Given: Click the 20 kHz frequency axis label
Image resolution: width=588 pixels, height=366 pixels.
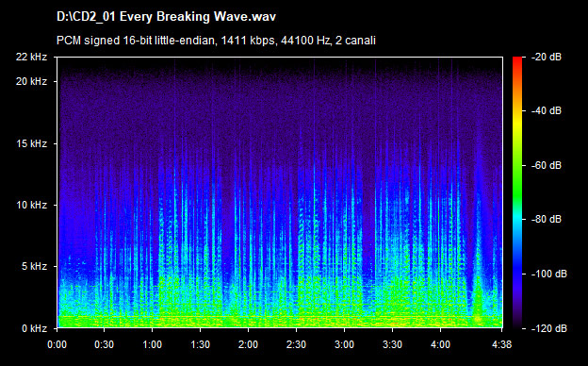Looking at the screenshot, I should [31, 81].
